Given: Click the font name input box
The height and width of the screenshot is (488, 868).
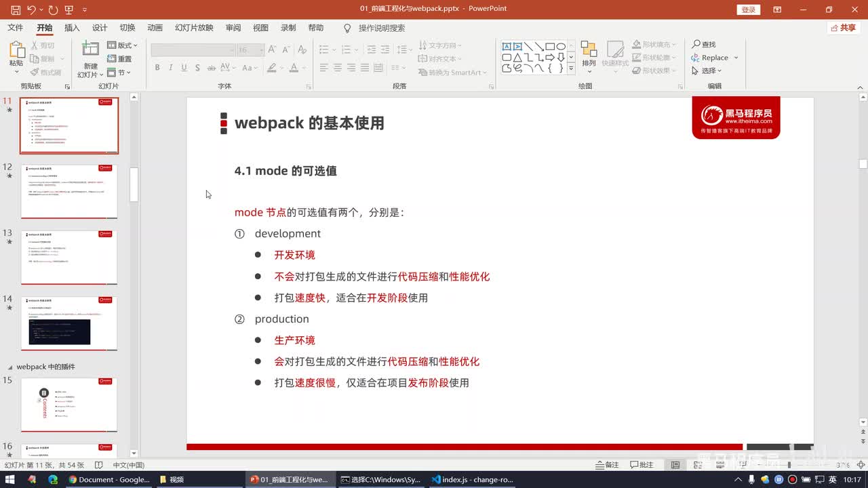Looking at the screenshot, I should tap(193, 50).
